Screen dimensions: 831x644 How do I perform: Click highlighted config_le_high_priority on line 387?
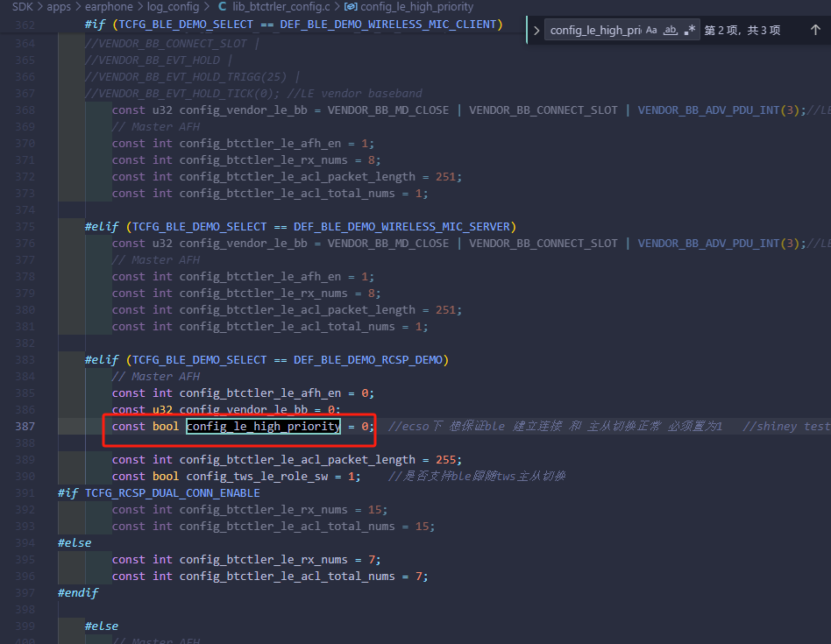tap(263, 427)
